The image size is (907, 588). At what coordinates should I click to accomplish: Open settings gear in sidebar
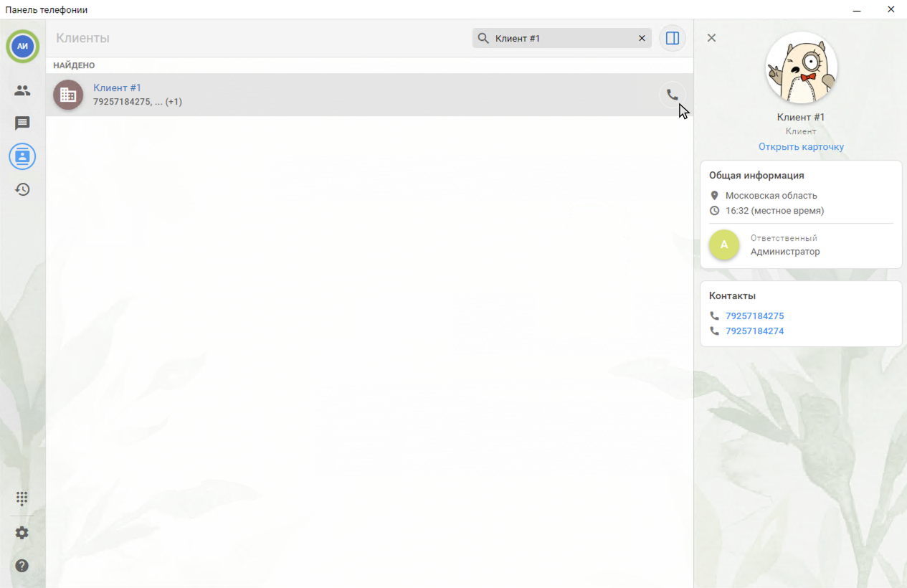[22, 533]
